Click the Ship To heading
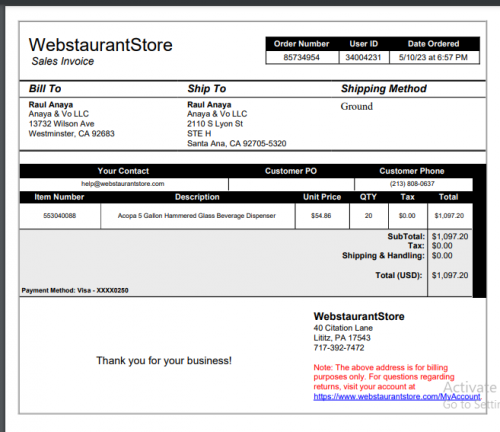Image resolution: width=500 pixels, height=432 pixels. [x=207, y=89]
